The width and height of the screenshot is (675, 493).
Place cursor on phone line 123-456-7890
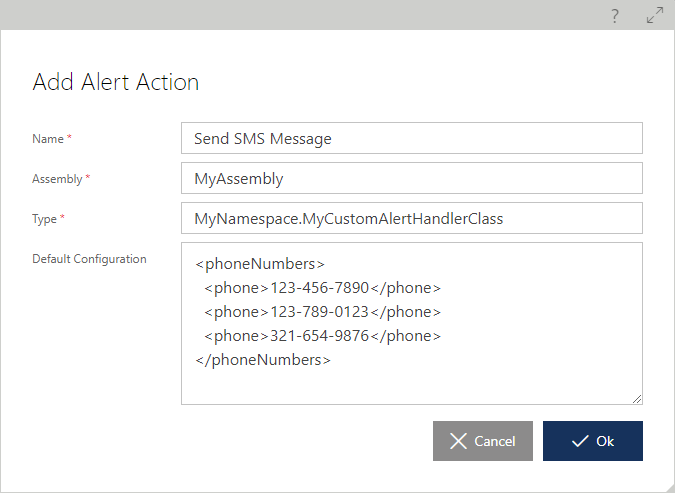(x=322, y=288)
